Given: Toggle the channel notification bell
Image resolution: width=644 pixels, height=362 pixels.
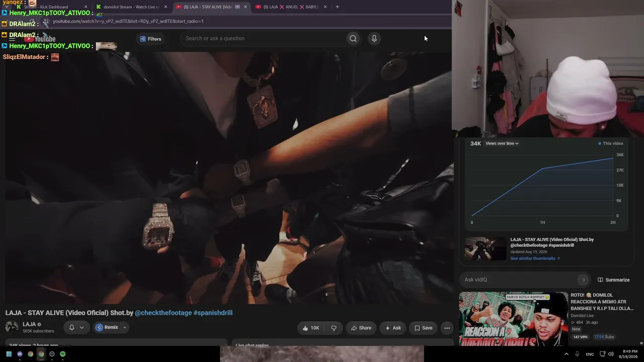Looking at the screenshot, I should 71,327.
